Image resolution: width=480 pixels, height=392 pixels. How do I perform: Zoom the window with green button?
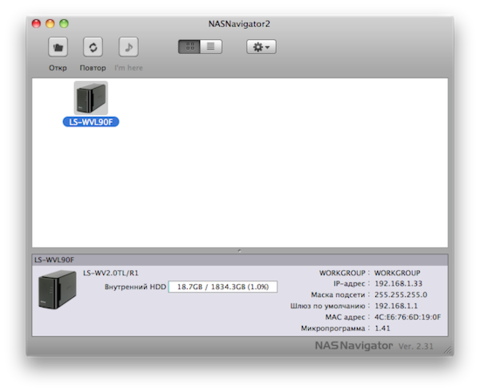pos(64,24)
